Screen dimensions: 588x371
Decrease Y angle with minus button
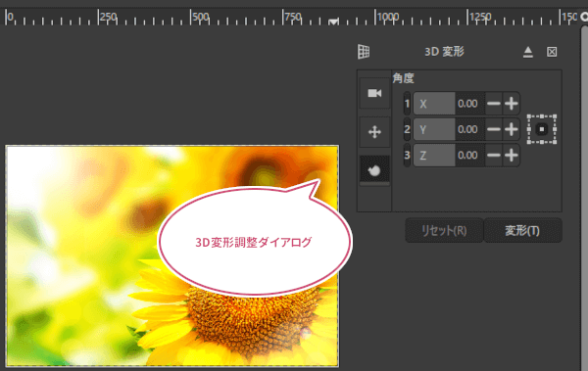pos(494,129)
